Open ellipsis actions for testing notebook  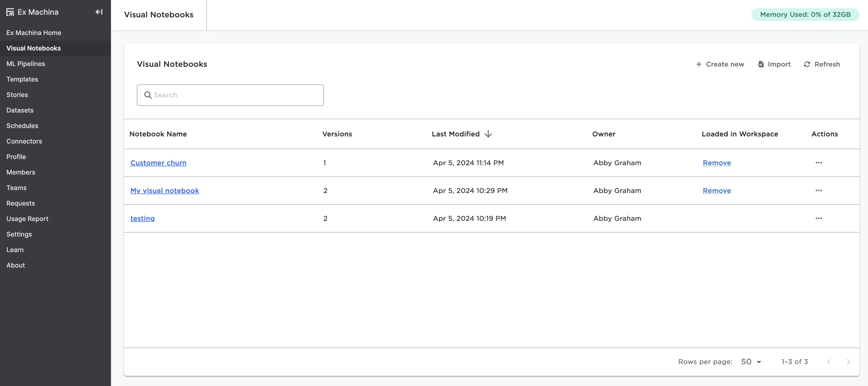click(x=819, y=218)
